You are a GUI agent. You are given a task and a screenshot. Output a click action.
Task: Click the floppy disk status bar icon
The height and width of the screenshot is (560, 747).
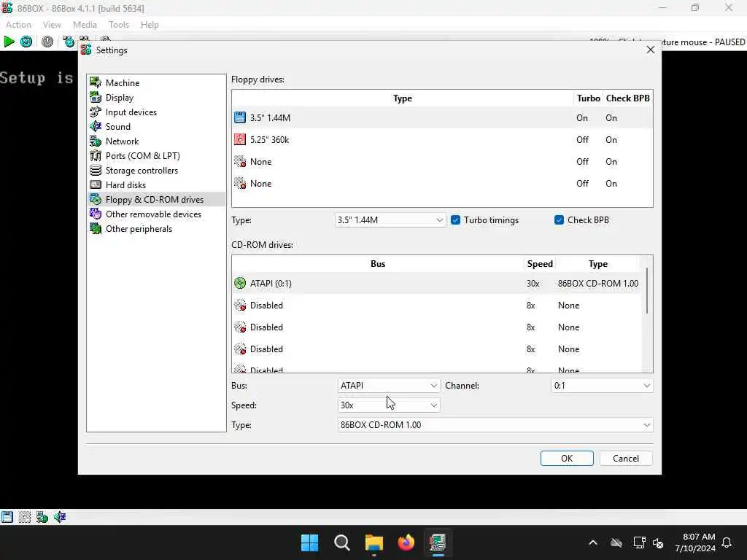[7, 517]
